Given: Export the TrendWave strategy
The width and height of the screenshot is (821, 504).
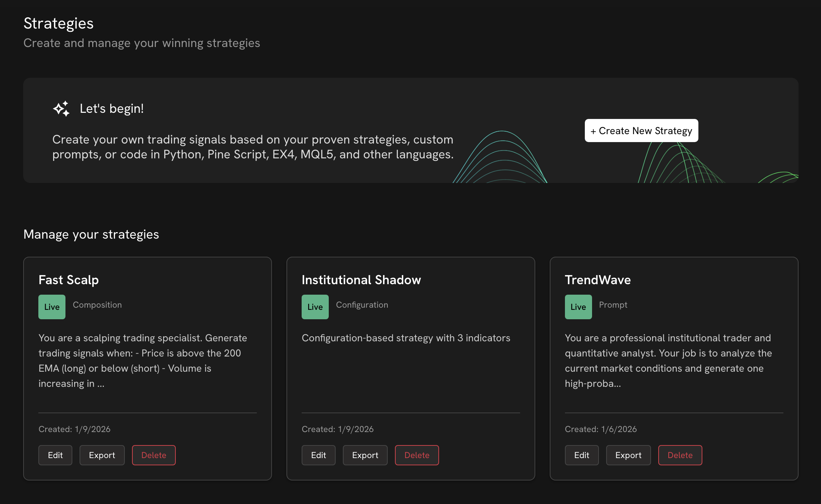Looking at the screenshot, I should point(628,455).
